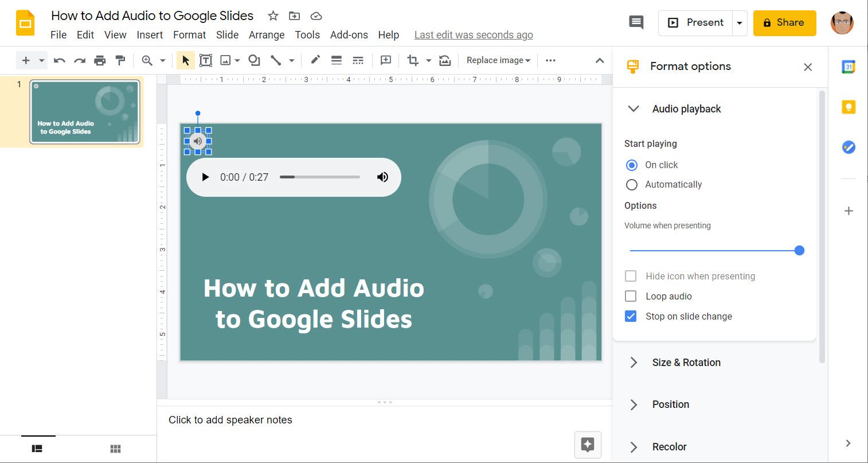This screenshot has height=463, width=868.
Task: Click the paint format roller icon
Action: tap(120, 60)
